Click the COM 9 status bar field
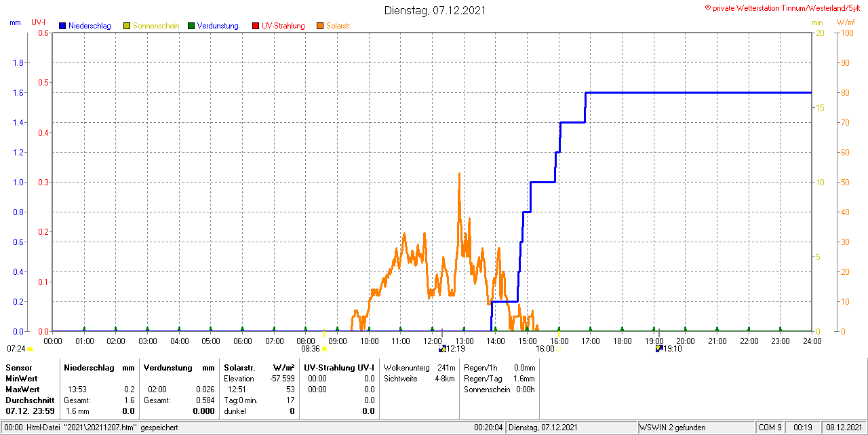The height and width of the screenshot is (435, 868). click(x=770, y=428)
